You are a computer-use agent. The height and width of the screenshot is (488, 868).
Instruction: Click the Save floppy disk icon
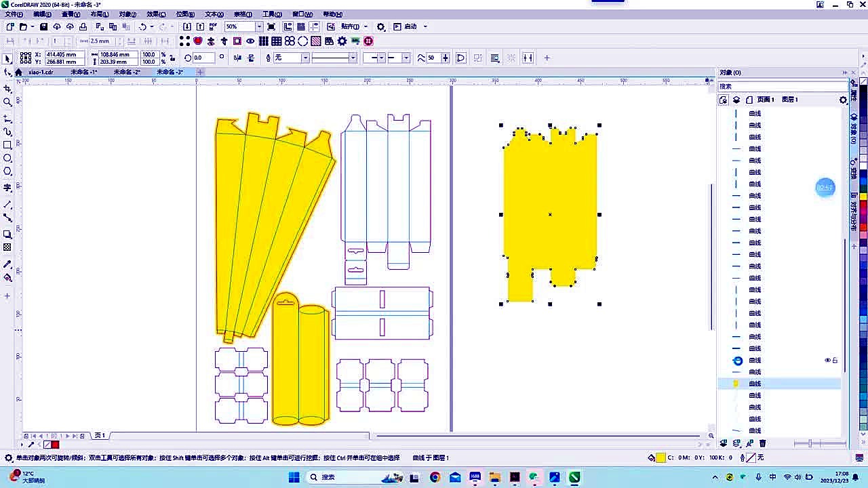pyautogui.click(x=43, y=26)
